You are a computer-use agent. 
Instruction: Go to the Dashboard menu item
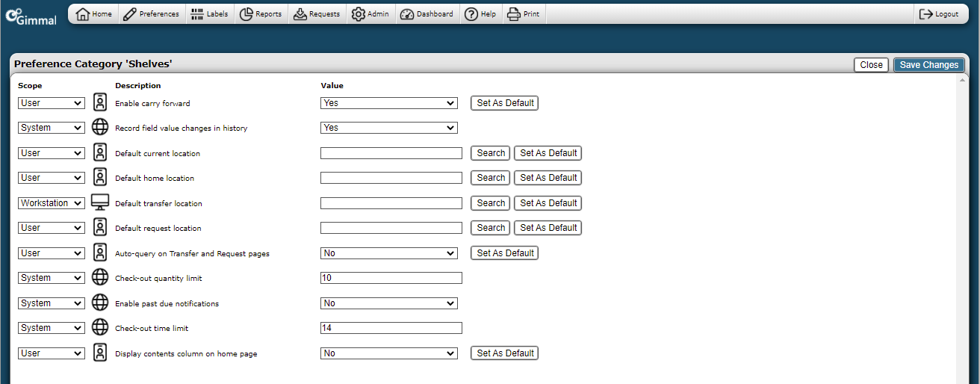point(427,14)
